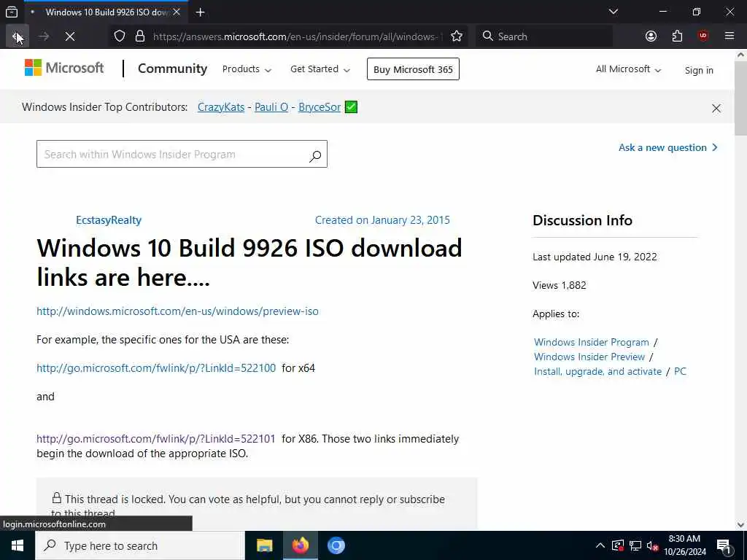Open File Explorer from taskbar

[264, 545]
